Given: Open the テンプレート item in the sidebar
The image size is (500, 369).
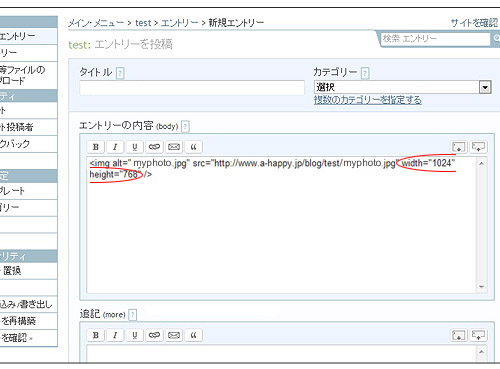Looking at the screenshot, I should pos(28,191).
